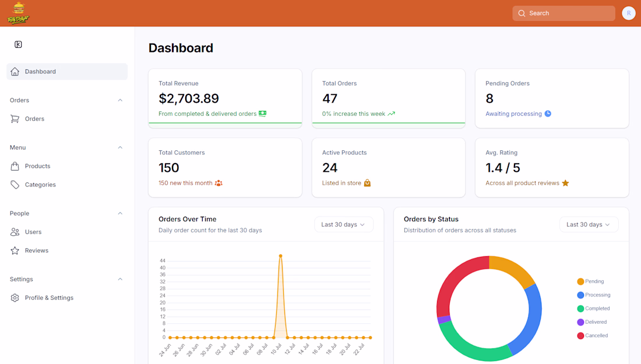The width and height of the screenshot is (641, 364).
Task: Open the Users page
Action: pyautogui.click(x=67, y=232)
